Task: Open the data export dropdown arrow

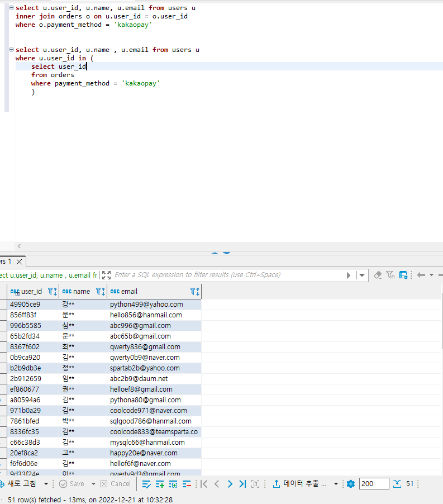Action: 336,484
